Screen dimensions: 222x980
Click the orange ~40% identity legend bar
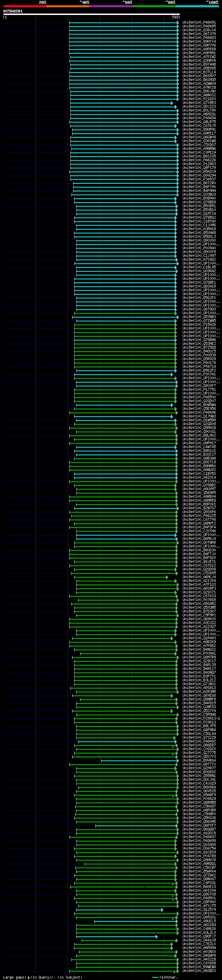[x=68, y=6]
